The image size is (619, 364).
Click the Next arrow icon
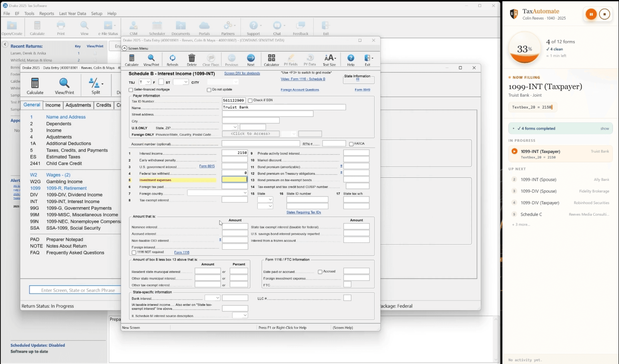pyautogui.click(x=251, y=60)
